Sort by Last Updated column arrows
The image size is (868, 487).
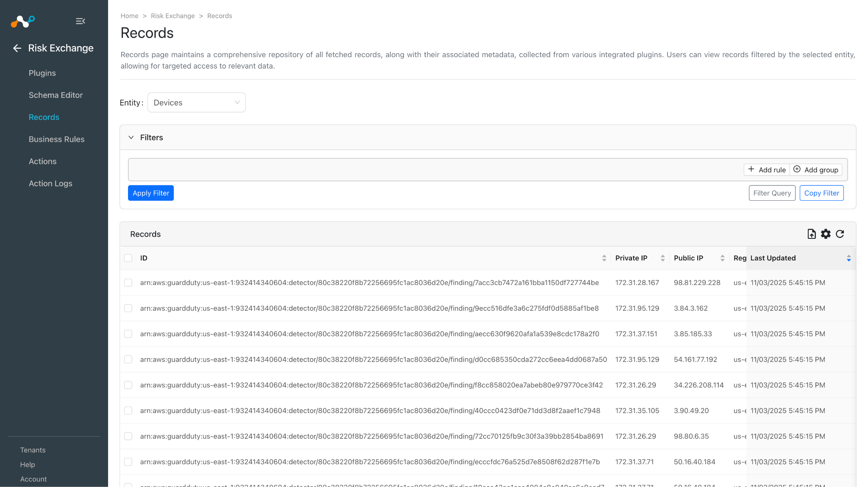849,258
